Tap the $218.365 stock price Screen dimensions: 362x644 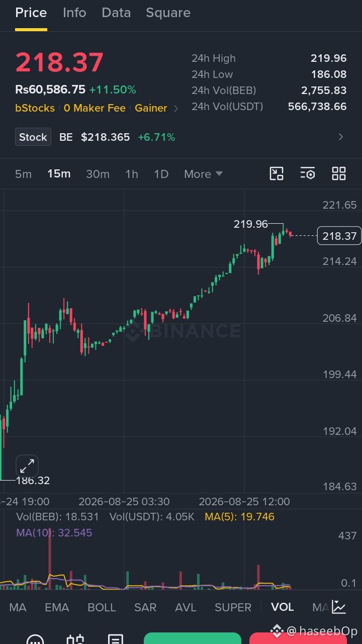[106, 137]
